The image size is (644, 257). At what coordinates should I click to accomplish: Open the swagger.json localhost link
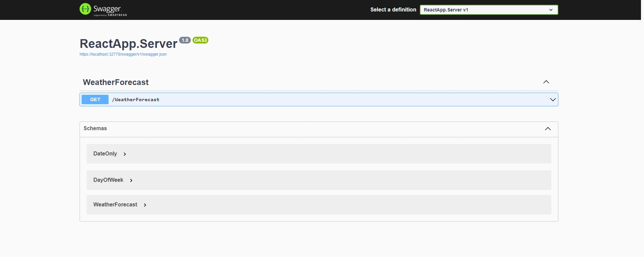pyautogui.click(x=123, y=54)
